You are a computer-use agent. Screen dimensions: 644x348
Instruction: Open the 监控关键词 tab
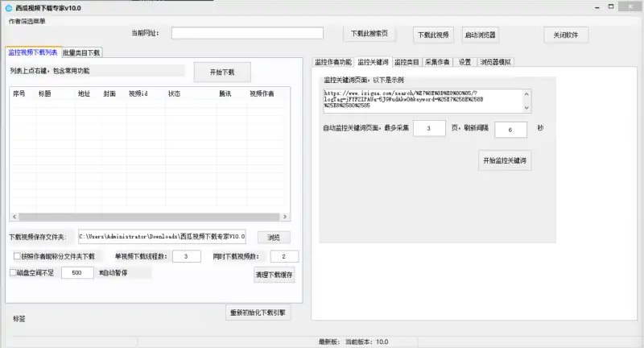[373, 62]
